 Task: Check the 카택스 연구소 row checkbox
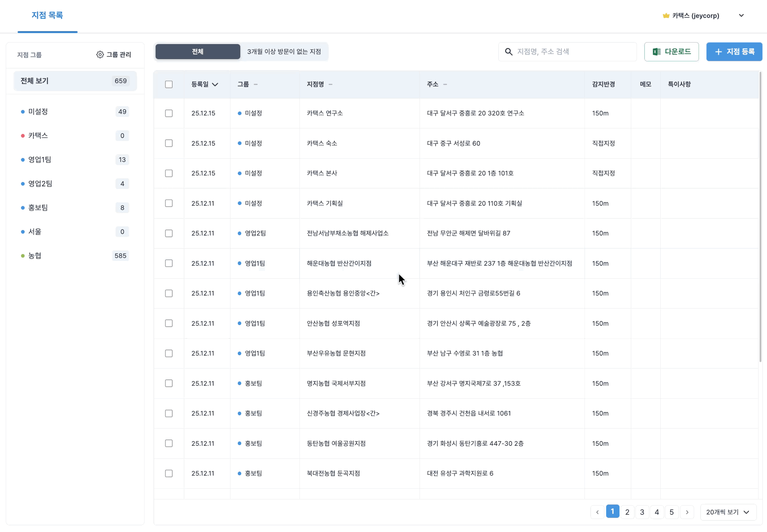click(x=169, y=113)
